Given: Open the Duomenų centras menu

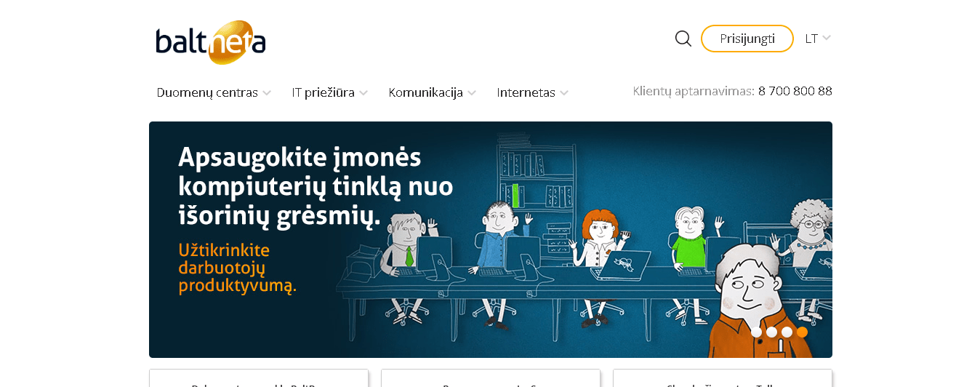Looking at the screenshot, I should click(207, 92).
